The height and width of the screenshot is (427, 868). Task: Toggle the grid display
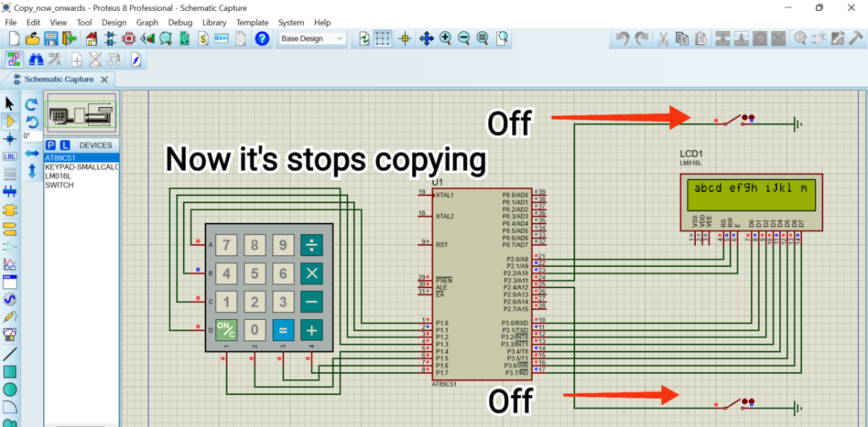[x=383, y=39]
